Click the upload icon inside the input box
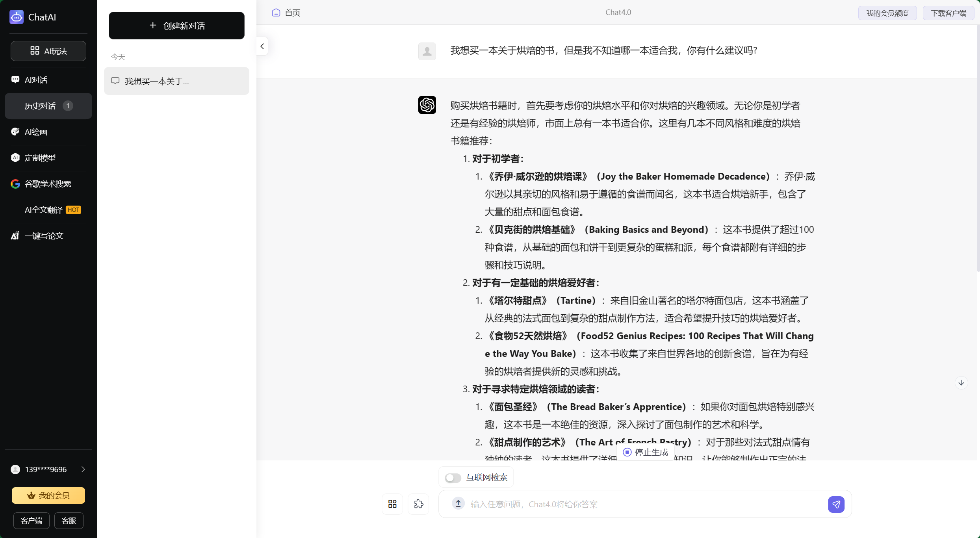Viewport: 980px width, 538px height. click(x=458, y=504)
